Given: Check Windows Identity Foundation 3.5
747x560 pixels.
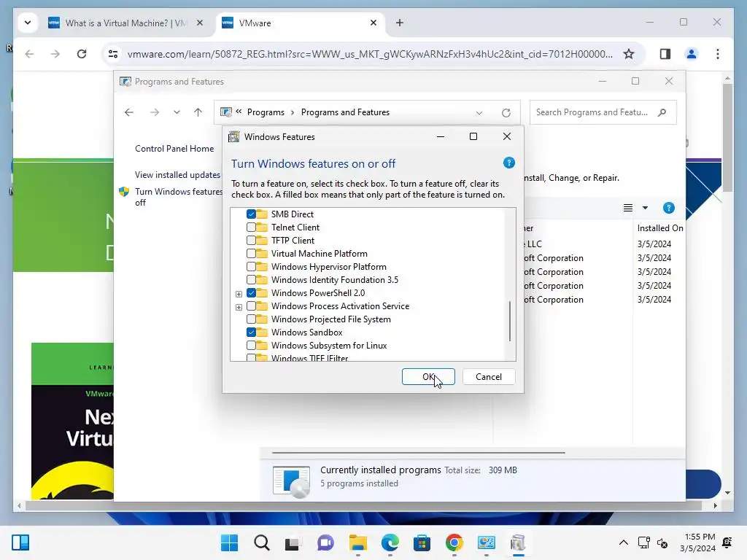Looking at the screenshot, I should coord(251,279).
